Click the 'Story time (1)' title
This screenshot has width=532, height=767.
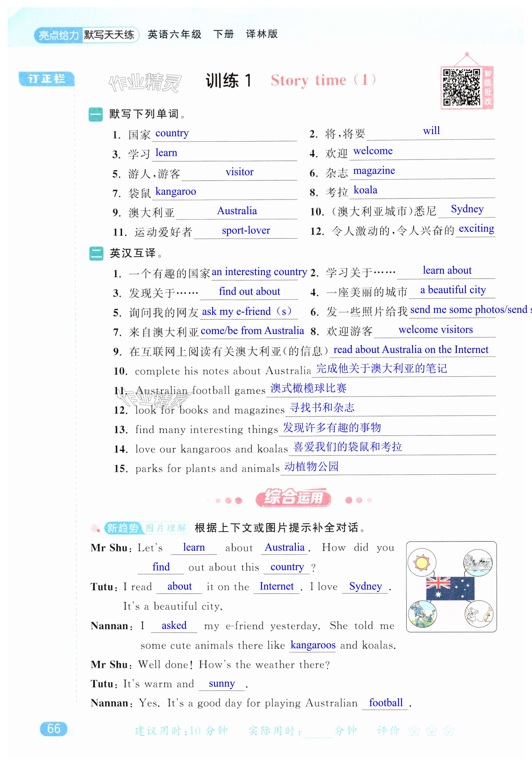(x=323, y=80)
